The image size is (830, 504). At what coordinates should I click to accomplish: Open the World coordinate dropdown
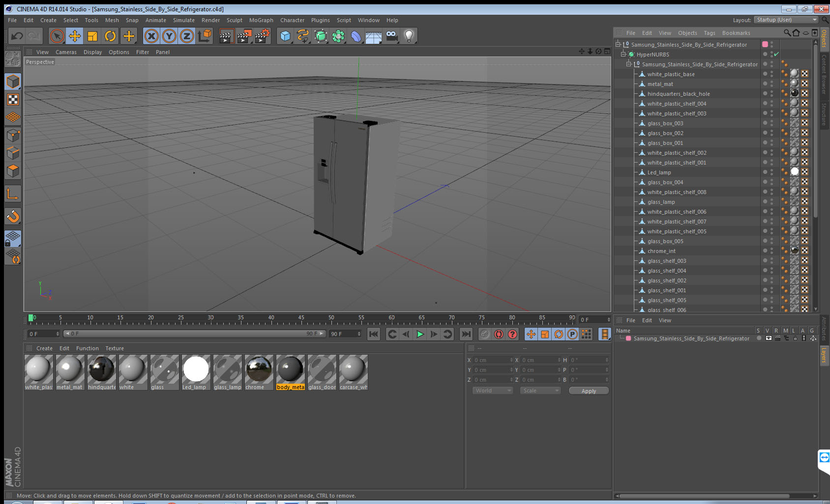coord(493,391)
